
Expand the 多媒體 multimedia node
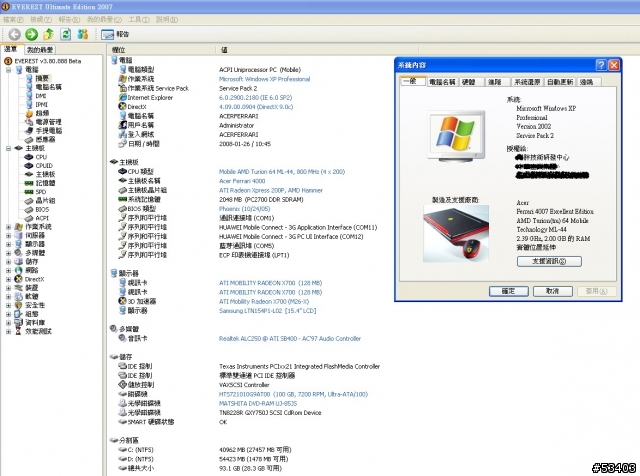[x=8, y=253]
